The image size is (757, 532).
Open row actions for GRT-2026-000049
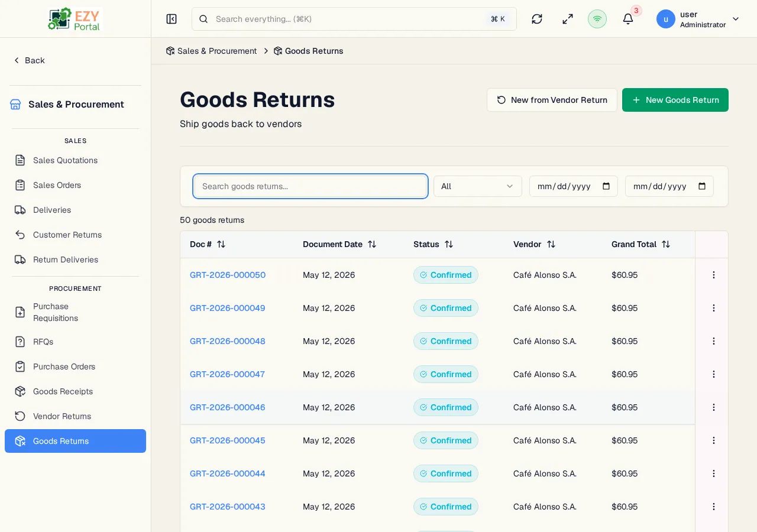coord(714,308)
